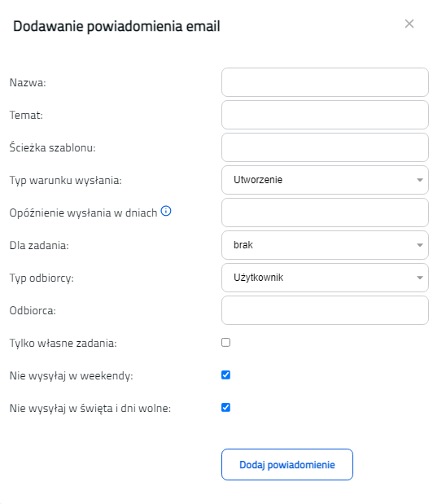Select the Ścieżka szablonu input box

coord(325,147)
